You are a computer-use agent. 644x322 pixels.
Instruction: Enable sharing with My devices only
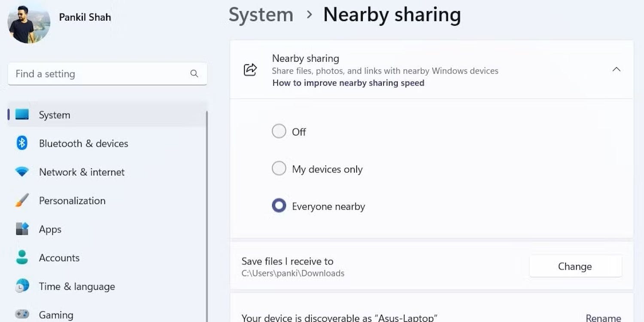(279, 168)
